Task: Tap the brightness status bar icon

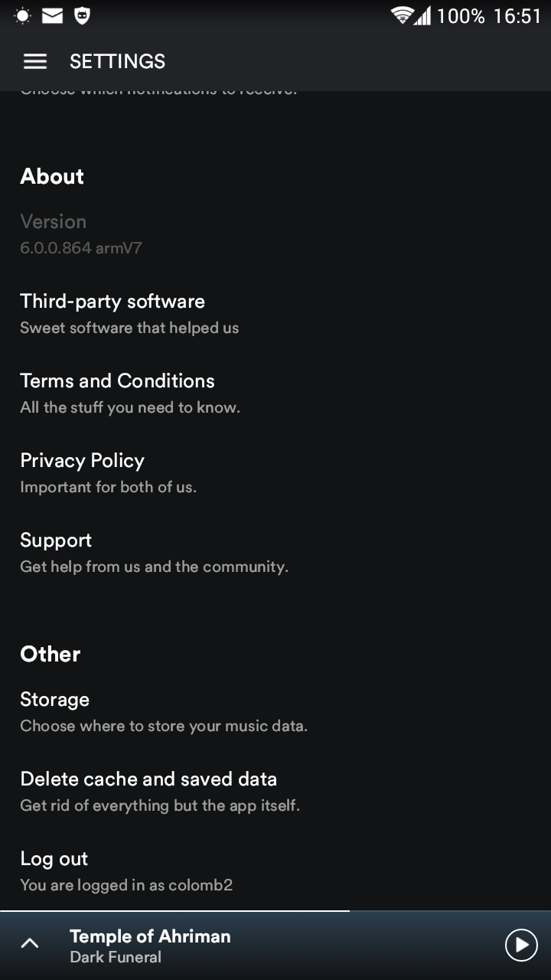Action: click(23, 15)
